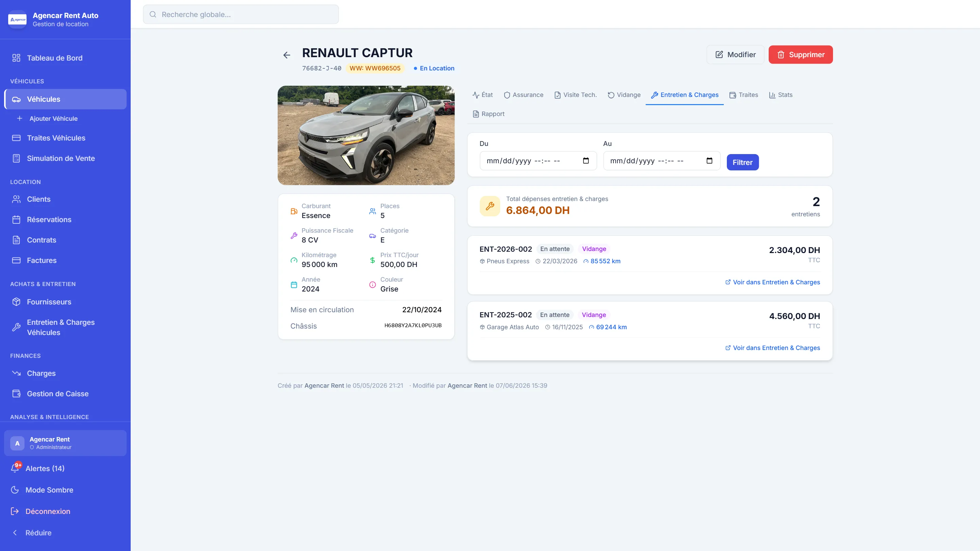Click the yellow wrench total expenses icon
This screenshot has width=980, height=551.
[x=490, y=206]
